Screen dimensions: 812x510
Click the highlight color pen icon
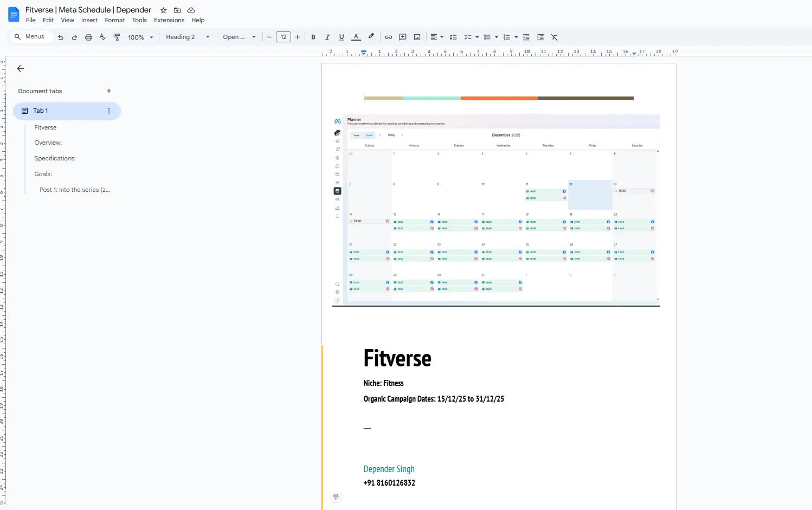371,37
